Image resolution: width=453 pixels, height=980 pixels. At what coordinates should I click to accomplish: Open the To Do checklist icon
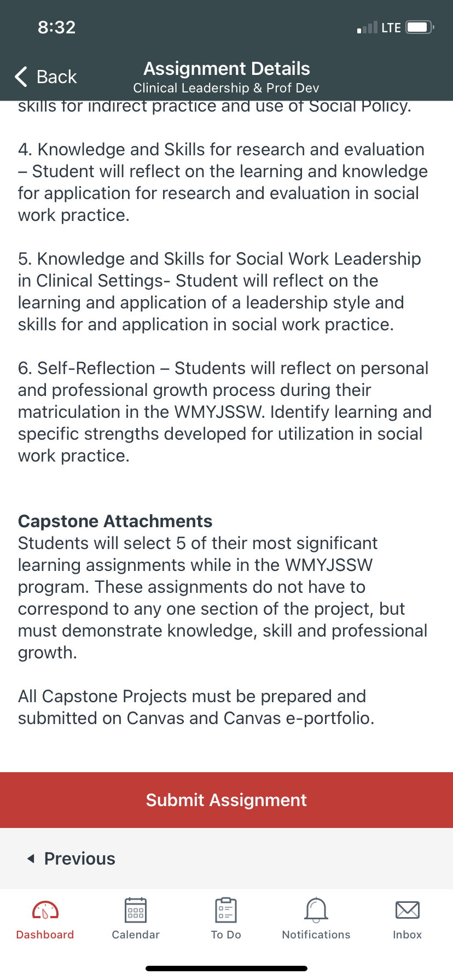[226, 911]
